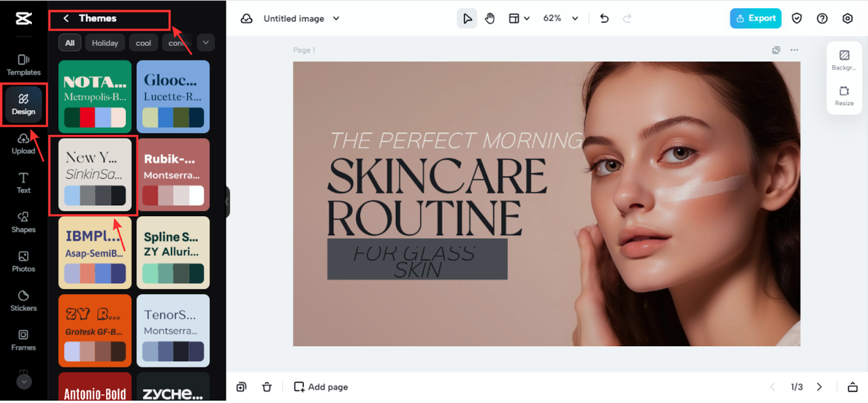
Task: Open the Stickers sidebar panel
Action: tap(24, 301)
